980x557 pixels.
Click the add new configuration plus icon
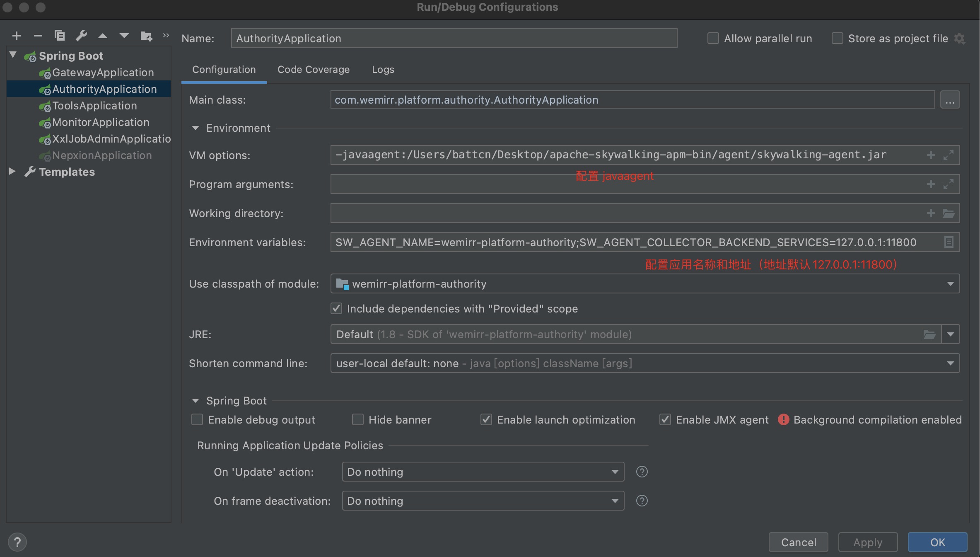tap(17, 36)
